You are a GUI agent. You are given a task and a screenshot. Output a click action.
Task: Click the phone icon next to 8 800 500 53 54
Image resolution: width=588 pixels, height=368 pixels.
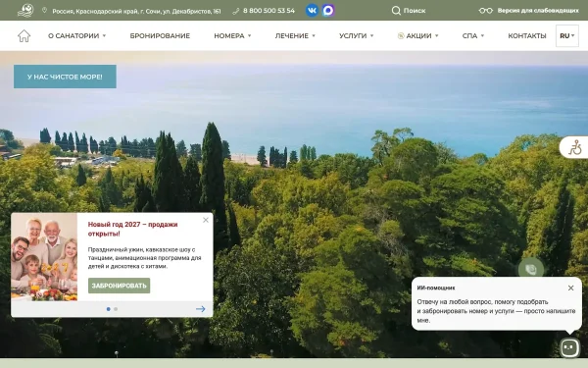(x=235, y=11)
